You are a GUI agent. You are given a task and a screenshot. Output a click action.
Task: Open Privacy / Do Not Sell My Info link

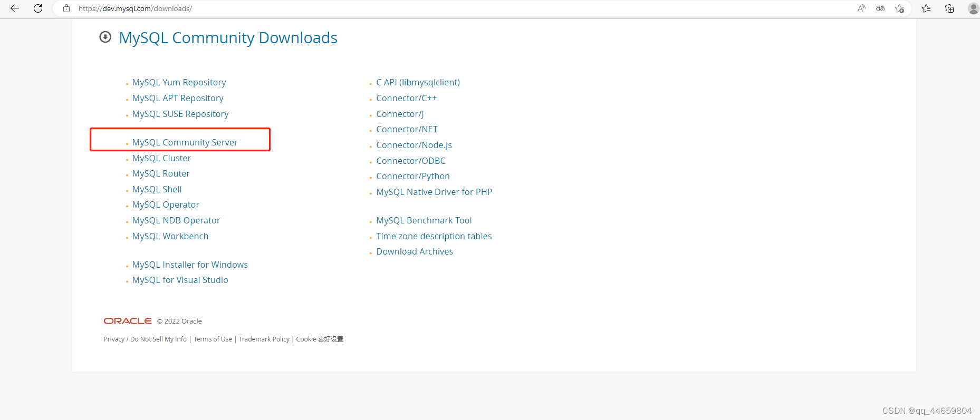tap(145, 339)
